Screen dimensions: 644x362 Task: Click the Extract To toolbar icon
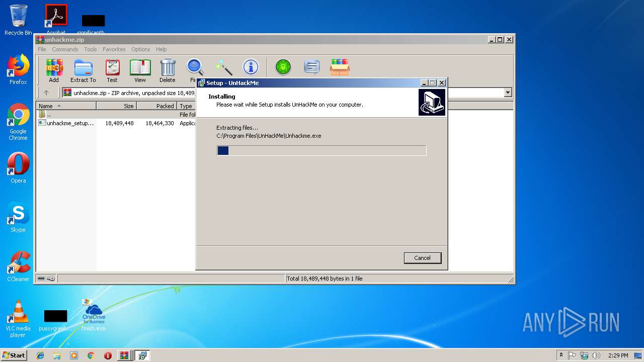tap(83, 70)
